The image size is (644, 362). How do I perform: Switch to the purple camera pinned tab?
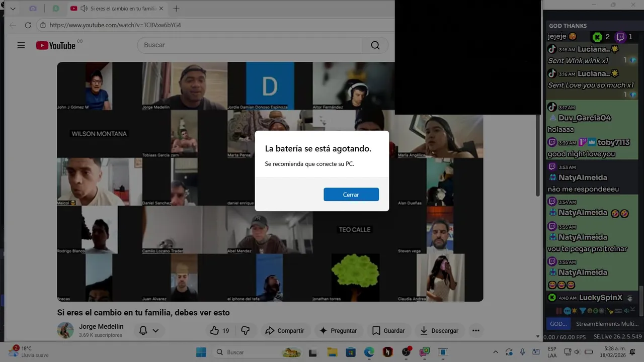33,9
